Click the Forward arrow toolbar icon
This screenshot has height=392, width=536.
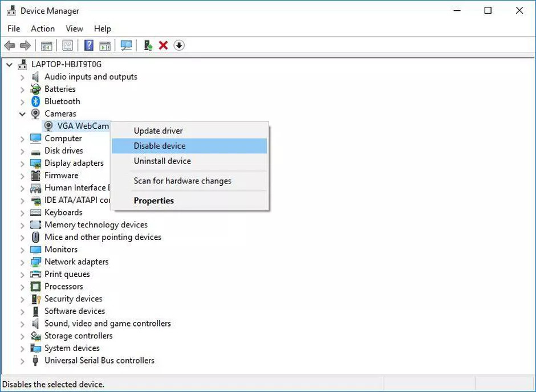25,46
